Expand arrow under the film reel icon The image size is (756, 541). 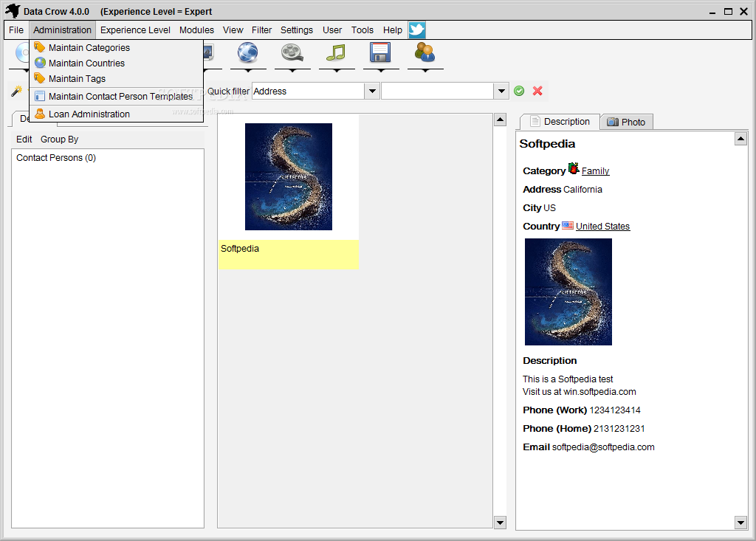[292, 70]
